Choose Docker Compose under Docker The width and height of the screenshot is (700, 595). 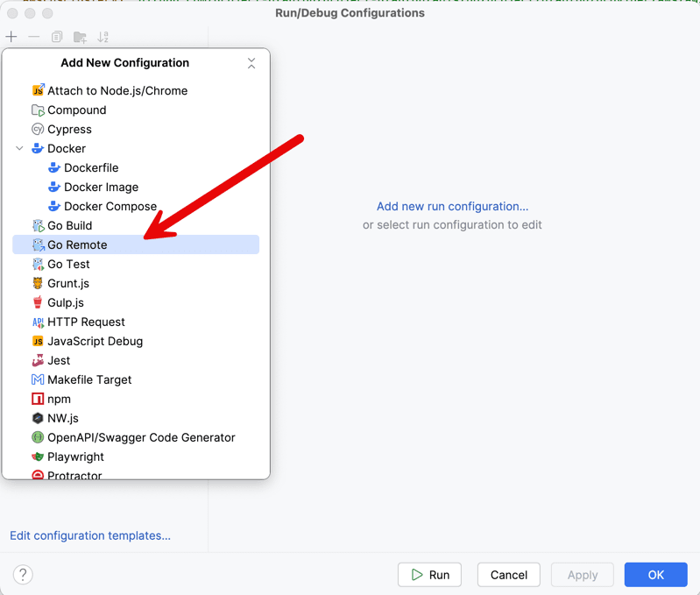[136, 206]
